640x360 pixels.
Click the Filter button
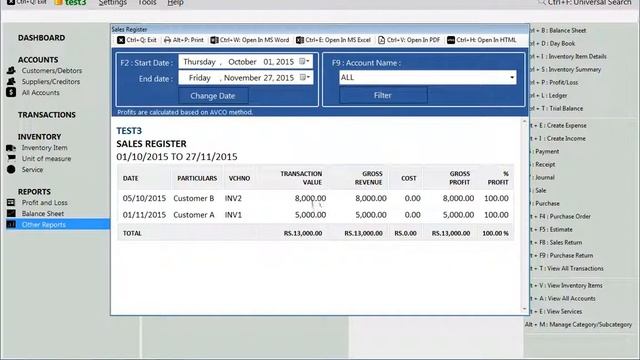click(383, 96)
